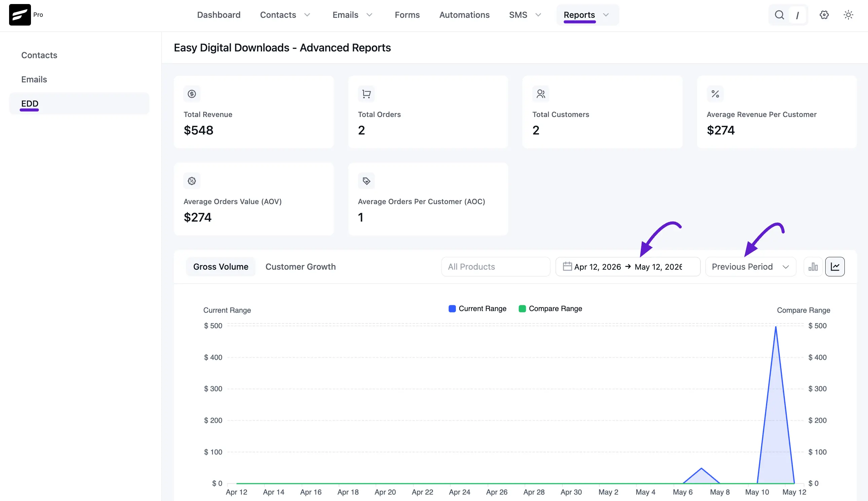Click the May 12, 2026 end date
The height and width of the screenshot is (501, 868).
tap(658, 267)
